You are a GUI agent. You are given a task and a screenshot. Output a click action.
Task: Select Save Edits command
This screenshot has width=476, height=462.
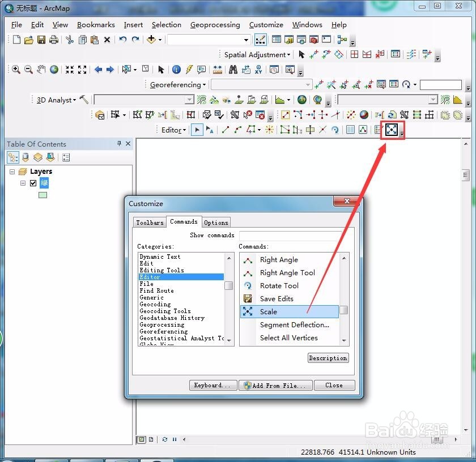click(290, 298)
